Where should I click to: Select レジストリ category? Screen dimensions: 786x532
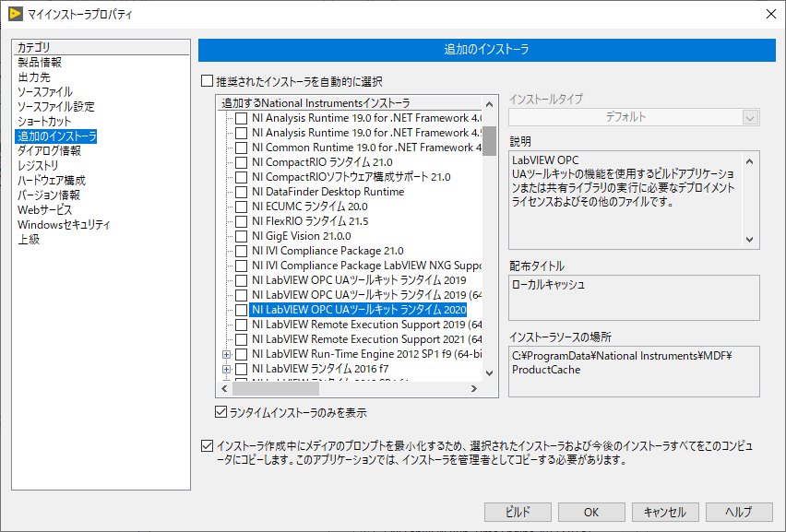(x=38, y=165)
